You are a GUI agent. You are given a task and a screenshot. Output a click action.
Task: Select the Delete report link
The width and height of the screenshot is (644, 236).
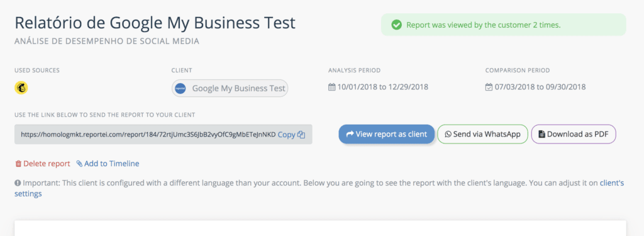tap(43, 164)
